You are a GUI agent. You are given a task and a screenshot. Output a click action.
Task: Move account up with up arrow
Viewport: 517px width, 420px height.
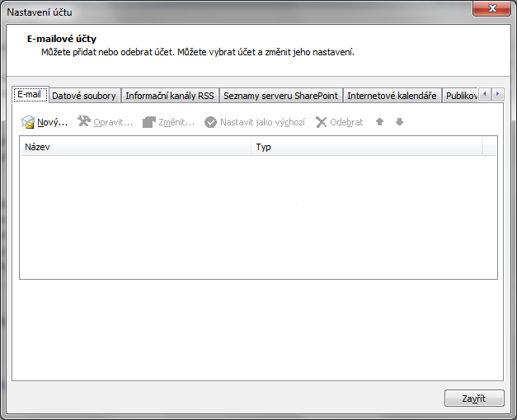tap(379, 122)
